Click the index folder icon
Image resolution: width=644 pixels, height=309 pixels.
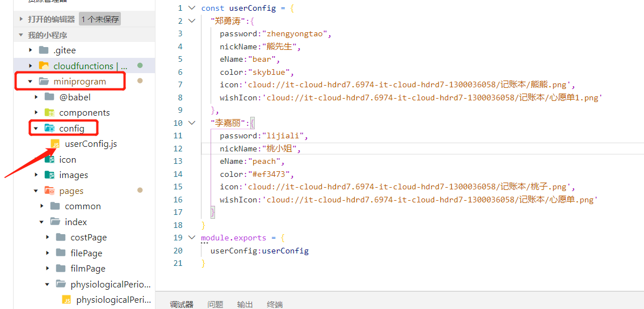coord(55,222)
